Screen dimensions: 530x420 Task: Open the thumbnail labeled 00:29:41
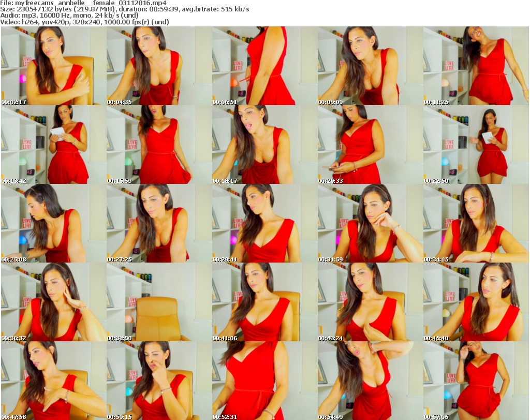pos(264,223)
